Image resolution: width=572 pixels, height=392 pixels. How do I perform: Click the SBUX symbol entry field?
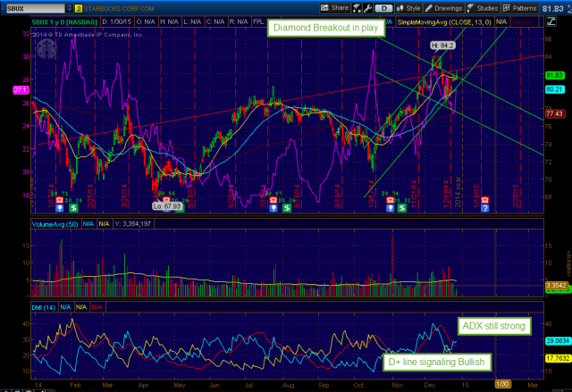(x=36, y=8)
